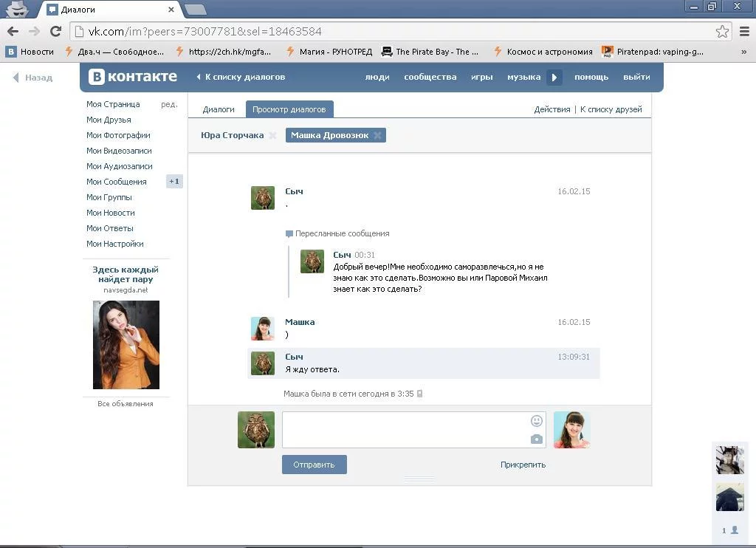Select the Я жду ответа message
Screen dimensions: 756x548
(x=424, y=363)
